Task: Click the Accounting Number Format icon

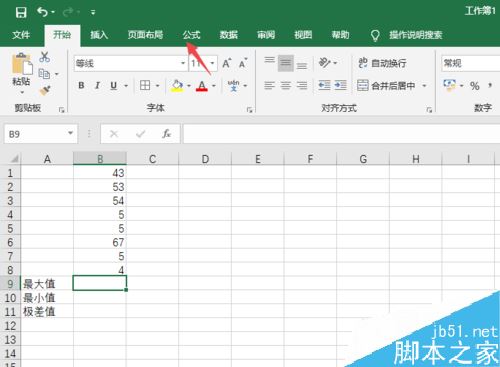Action: (449, 86)
